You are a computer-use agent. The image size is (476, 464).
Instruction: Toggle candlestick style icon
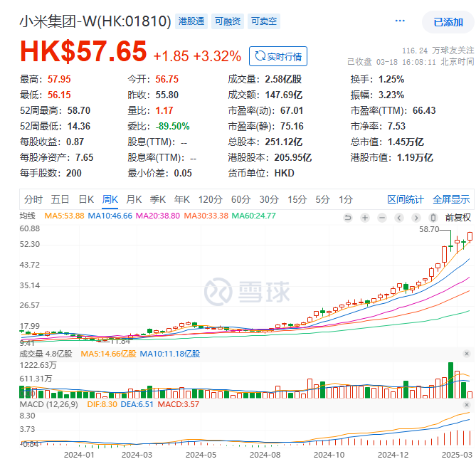pos(433,218)
